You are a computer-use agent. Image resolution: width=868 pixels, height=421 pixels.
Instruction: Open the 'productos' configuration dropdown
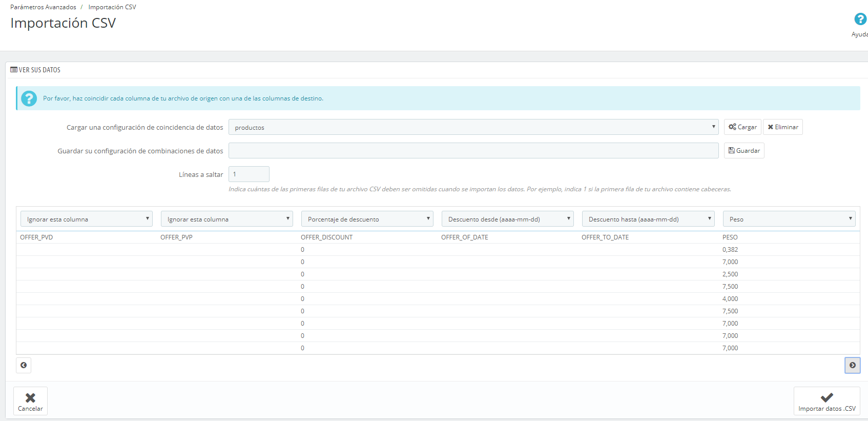click(x=473, y=127)
